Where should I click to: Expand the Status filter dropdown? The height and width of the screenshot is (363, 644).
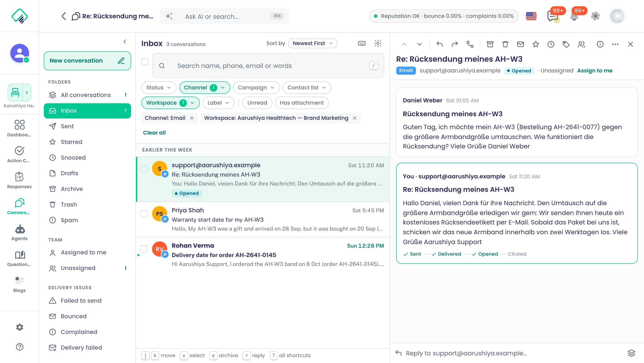(159, 87)
